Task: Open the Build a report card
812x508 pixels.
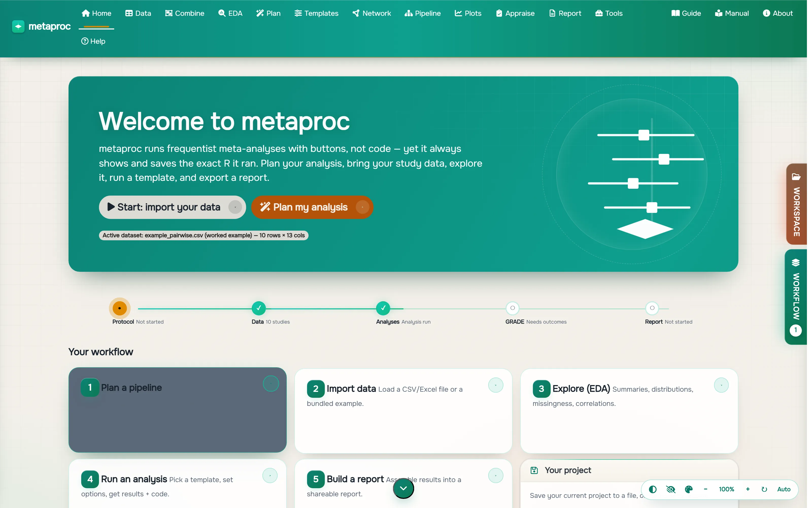Action: pos(403,484)
